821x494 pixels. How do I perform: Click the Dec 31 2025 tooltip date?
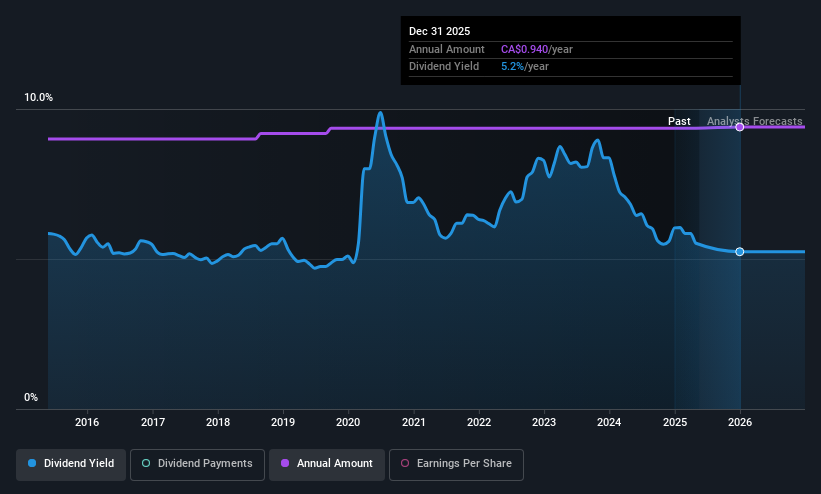tap(439, 31)
